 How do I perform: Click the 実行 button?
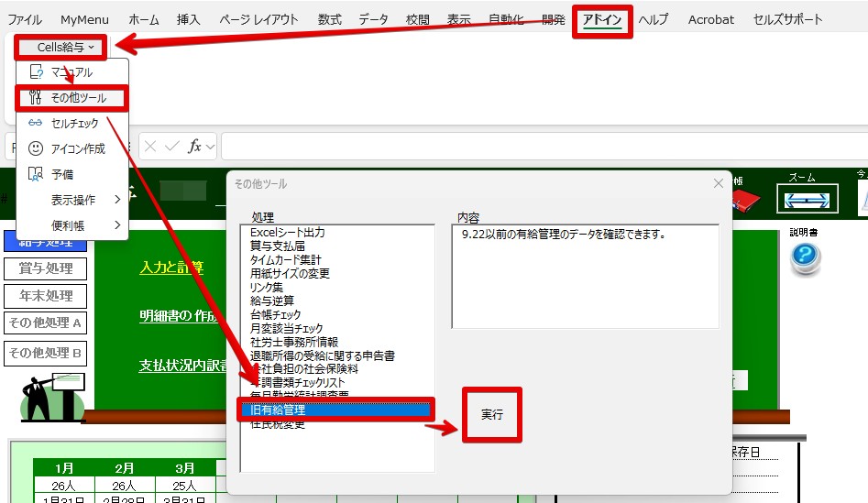click(x=492, y=415)
